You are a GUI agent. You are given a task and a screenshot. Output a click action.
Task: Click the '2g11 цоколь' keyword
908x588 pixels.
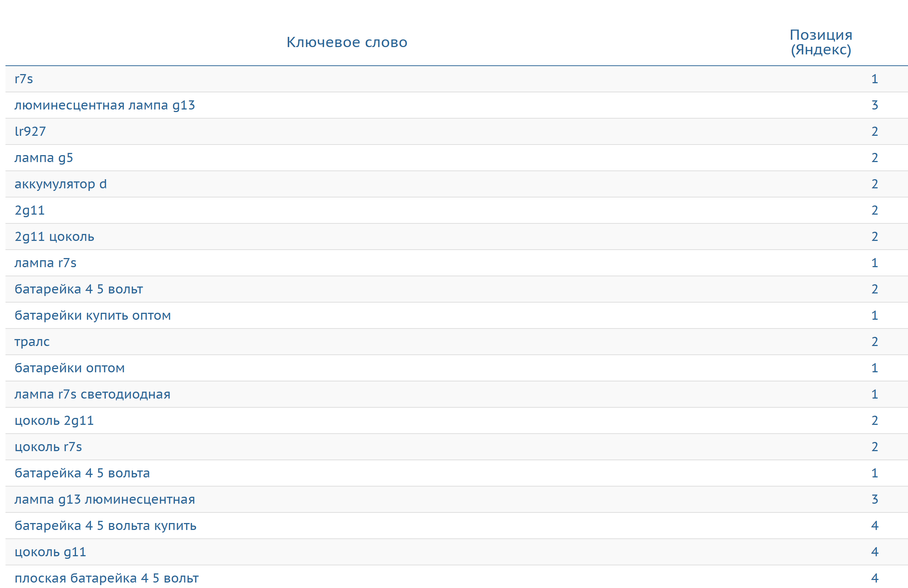coord(54,237)
